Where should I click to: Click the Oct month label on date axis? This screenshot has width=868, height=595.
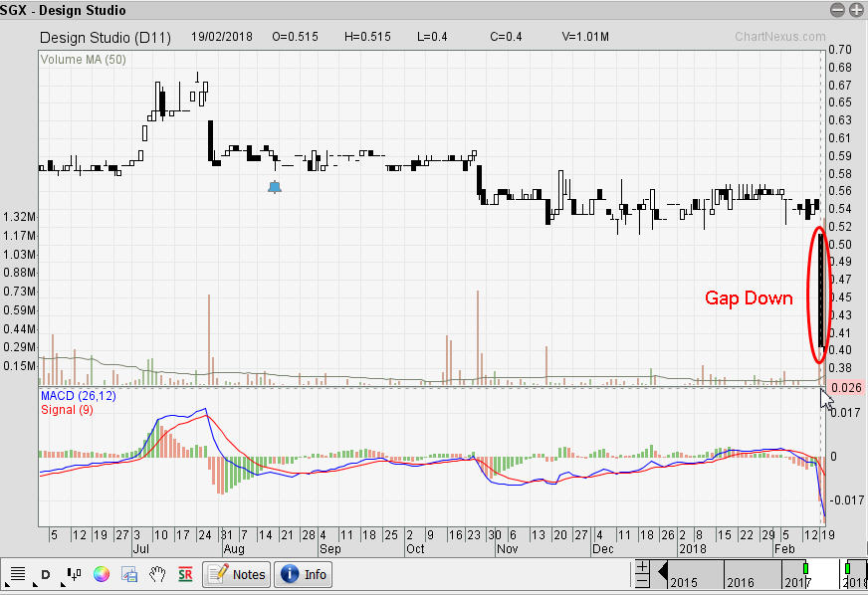point(415,548)
